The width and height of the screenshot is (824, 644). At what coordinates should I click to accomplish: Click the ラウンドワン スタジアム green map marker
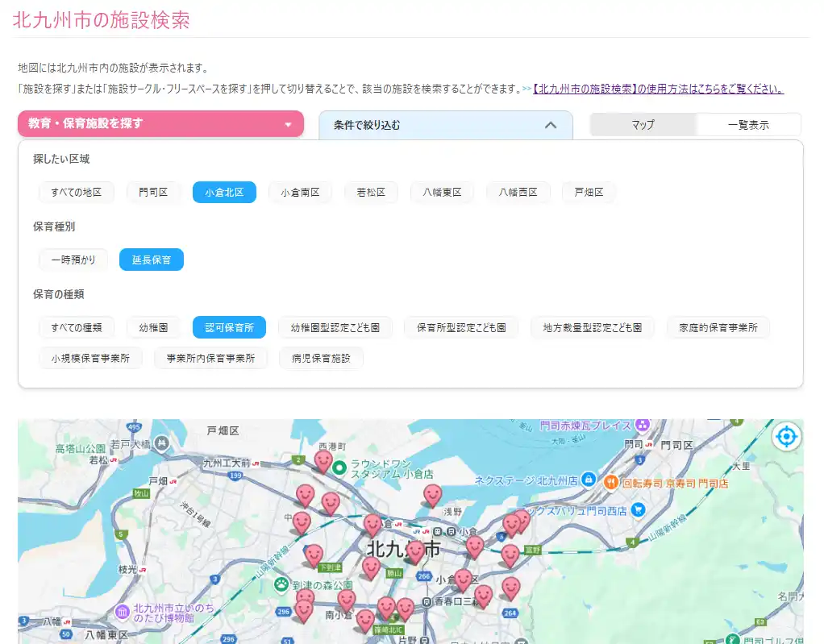[x=339, y=467]
